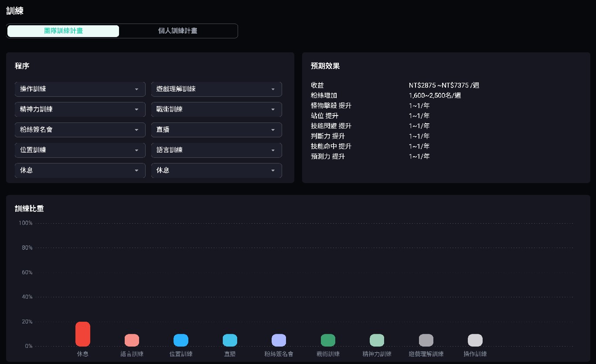Select the 團隊訓練計畫 tab
Image resolution: width=596 pixels, height=364 pixels.
click(63, 31)
